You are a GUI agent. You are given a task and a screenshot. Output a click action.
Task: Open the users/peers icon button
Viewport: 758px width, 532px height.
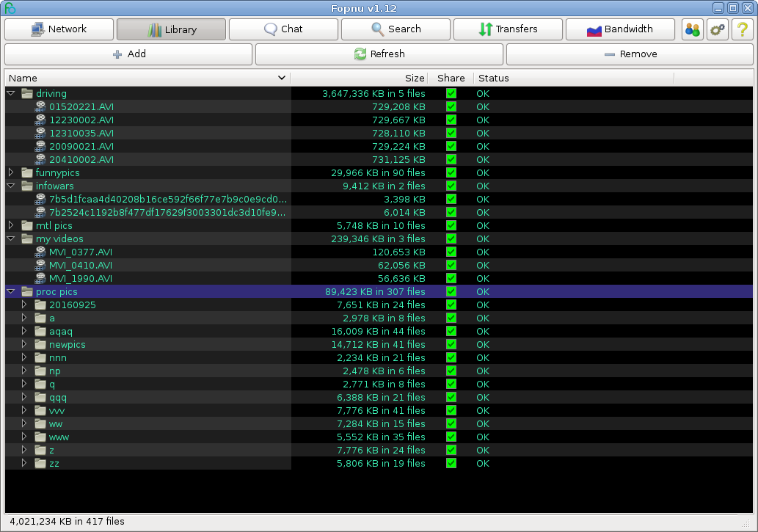pyautogui.click(x=692, y=29)
